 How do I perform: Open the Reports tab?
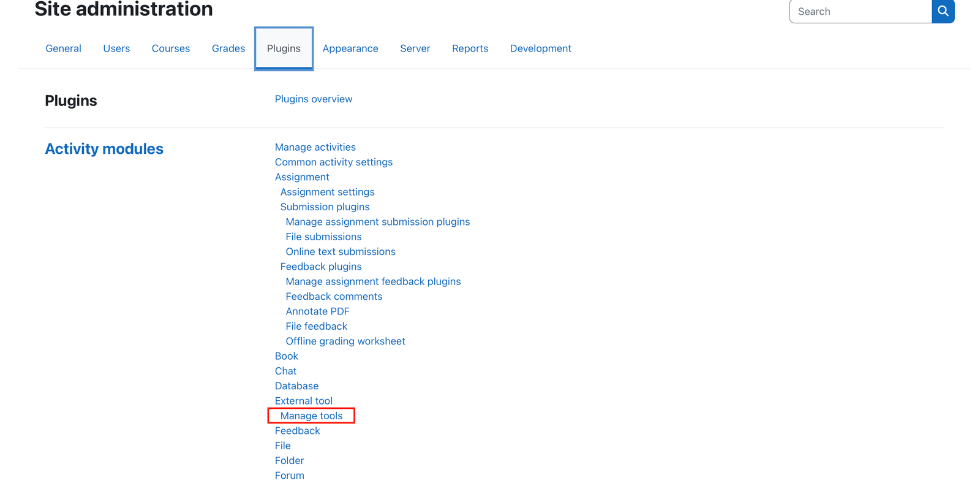coord(470,48)
